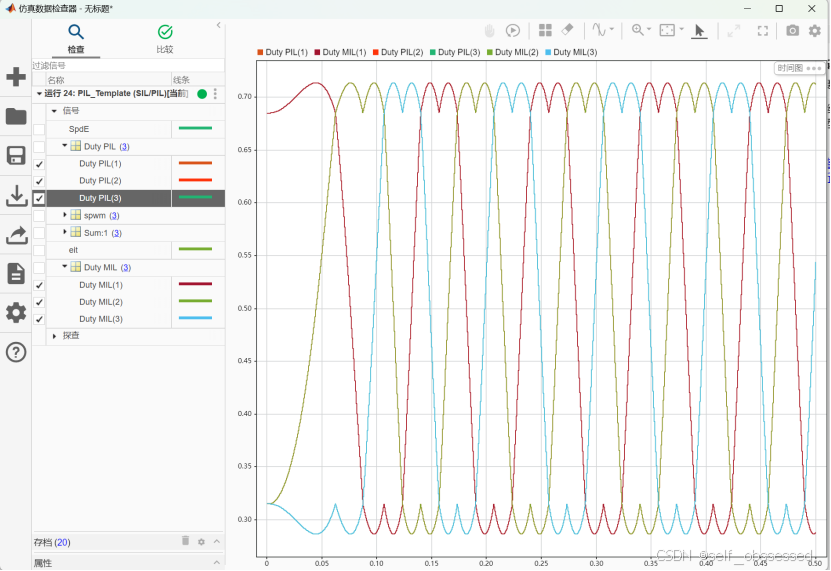Image resolution: width=831 pixels, height=571 pixels.
Task: Delete archived runs with trash icon
Action: click(x=185, y=540)
